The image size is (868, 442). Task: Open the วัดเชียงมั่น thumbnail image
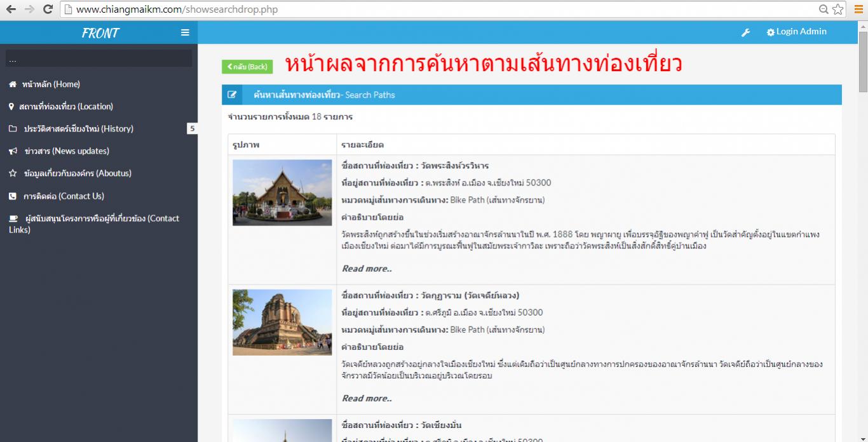click(x=282, y=430)
